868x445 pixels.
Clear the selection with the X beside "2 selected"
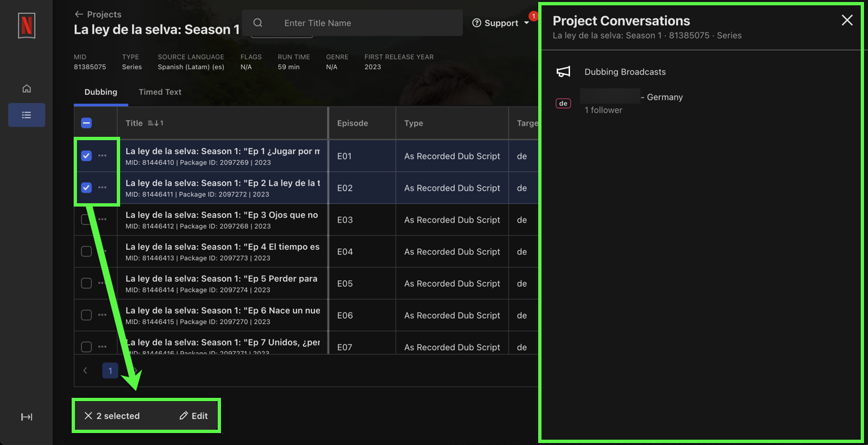coord(88,416)
